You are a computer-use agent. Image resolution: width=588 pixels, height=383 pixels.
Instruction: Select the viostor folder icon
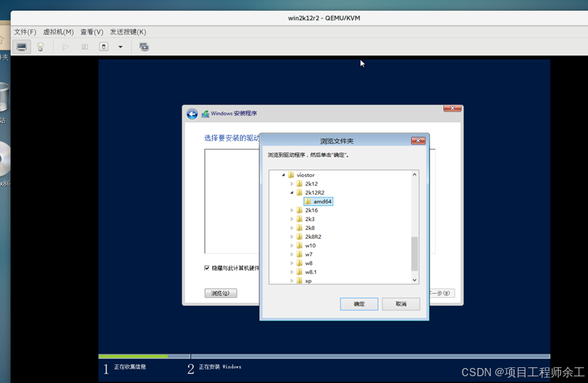coord(291,175)
